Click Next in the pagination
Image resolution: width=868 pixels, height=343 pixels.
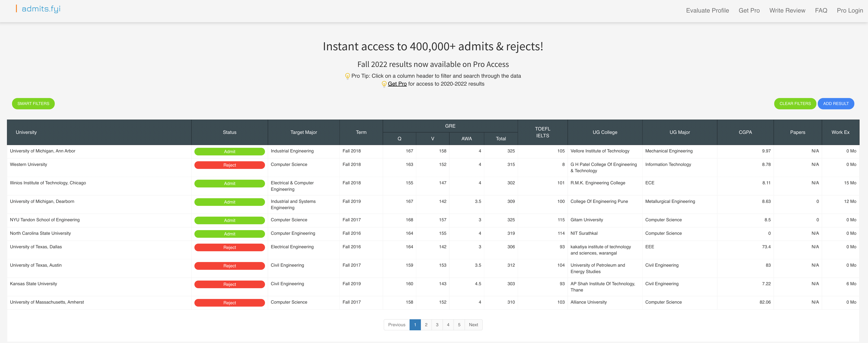click(x=473, y=325)
